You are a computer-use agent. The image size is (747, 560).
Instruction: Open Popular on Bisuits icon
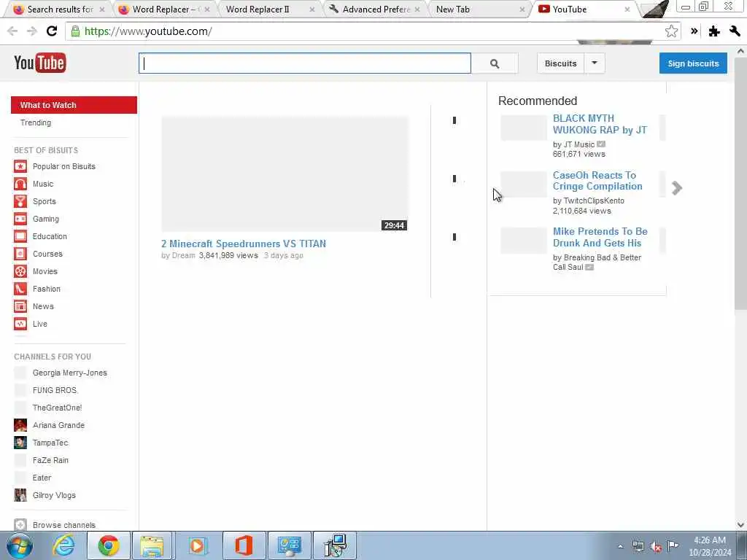pyautogui.click(x=20, y=166)
